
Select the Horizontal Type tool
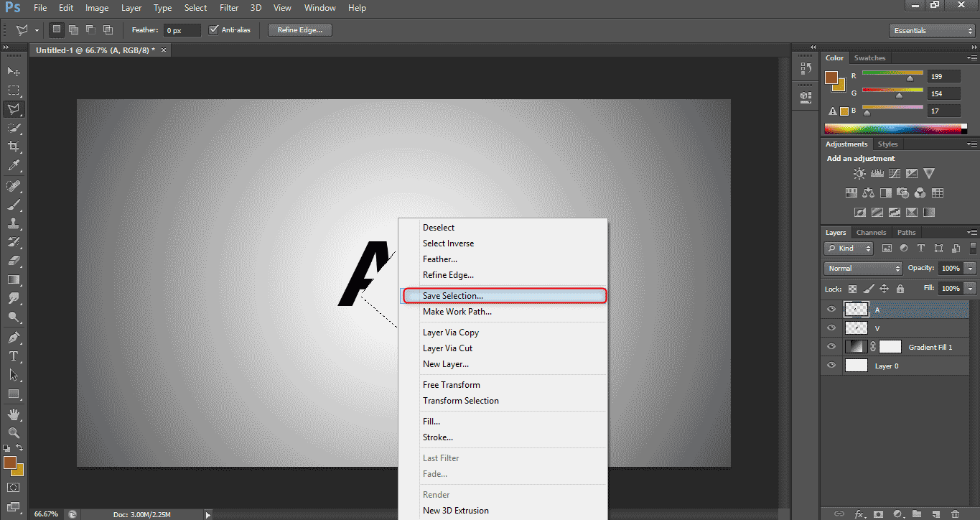point(14,356)
